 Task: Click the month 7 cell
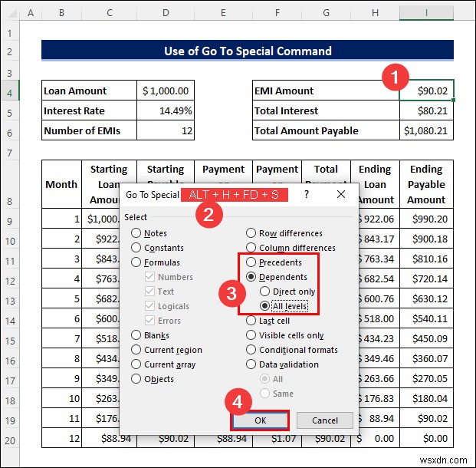pos(61,338)
